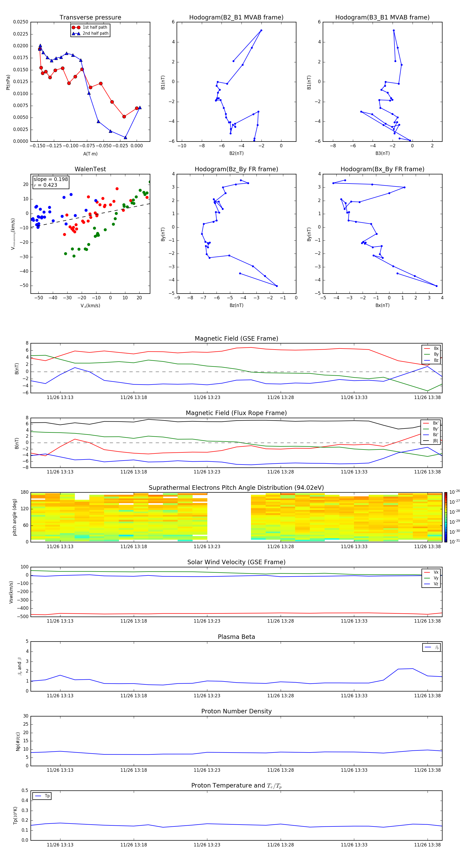Click the Suprathermal Electrons Pitch Angle Distribution title
This screenshot has height=868, width=473.
click(x=236, y=488)
